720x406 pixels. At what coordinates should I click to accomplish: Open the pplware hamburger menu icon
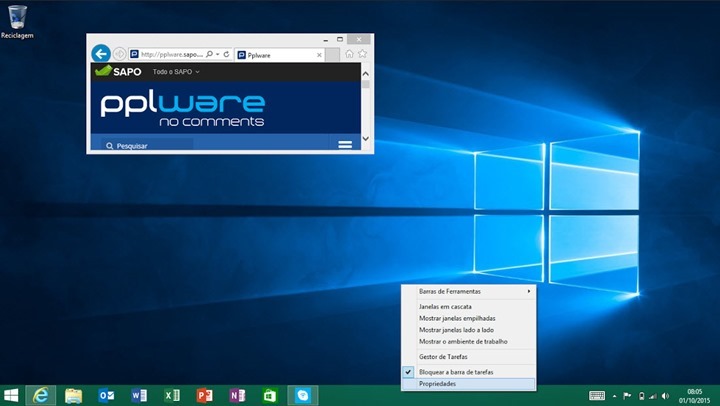coord(345,145)
